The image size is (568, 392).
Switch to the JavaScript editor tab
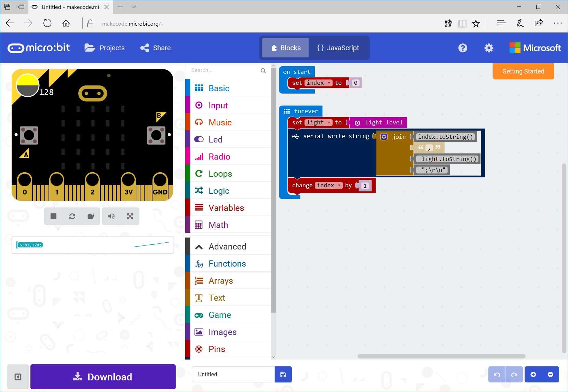339,48
